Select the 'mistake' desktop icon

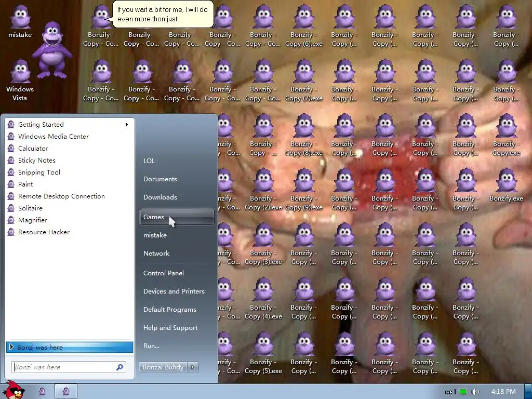[20, 21]
